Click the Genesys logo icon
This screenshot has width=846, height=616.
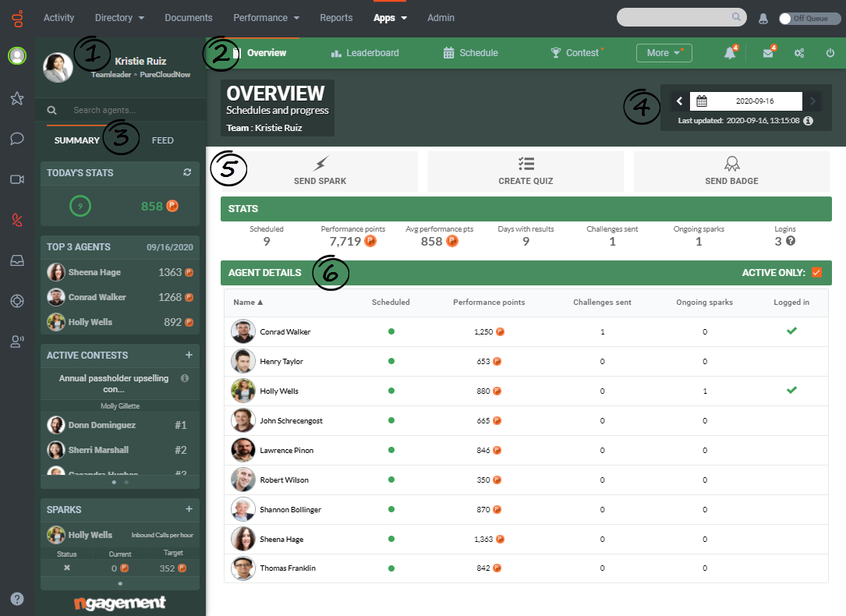[x=17, y=19]
